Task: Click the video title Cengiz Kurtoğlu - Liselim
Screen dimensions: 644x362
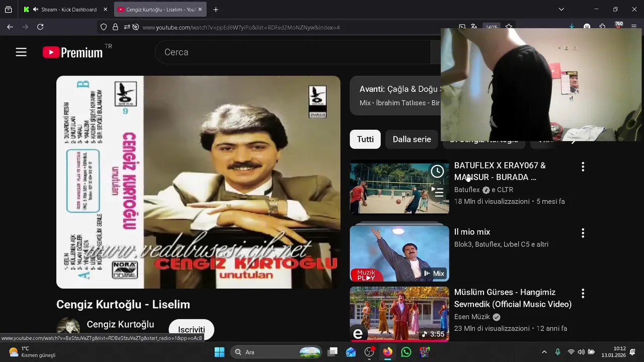Action: click(x=123, y=305)
